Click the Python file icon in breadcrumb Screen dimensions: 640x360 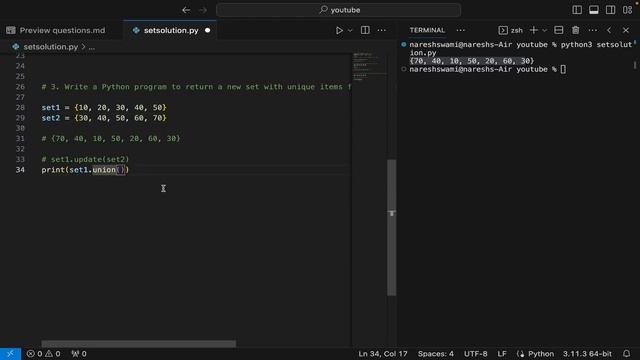click(x=16, y=47)
